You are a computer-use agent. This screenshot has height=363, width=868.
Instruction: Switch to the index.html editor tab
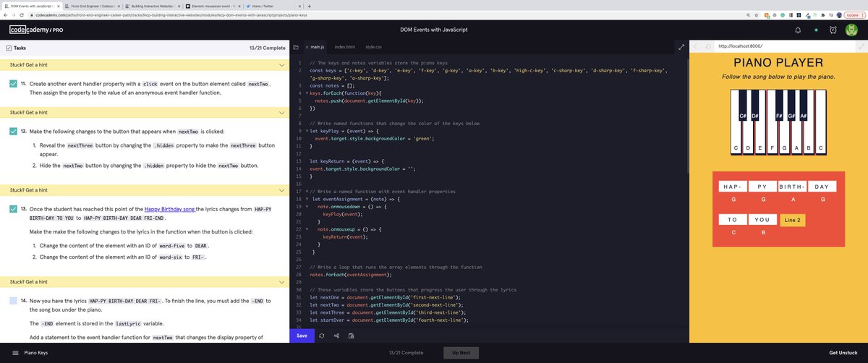[345, 47]
